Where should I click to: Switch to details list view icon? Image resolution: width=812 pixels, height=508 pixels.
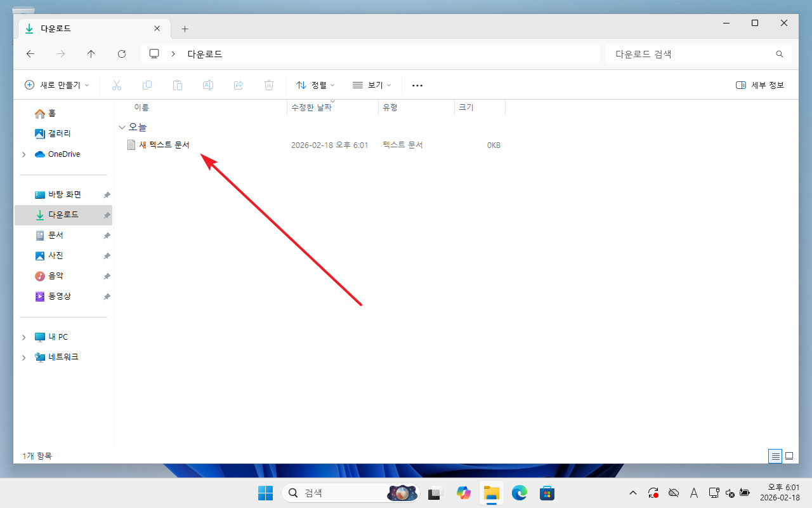tap(775, 456)
